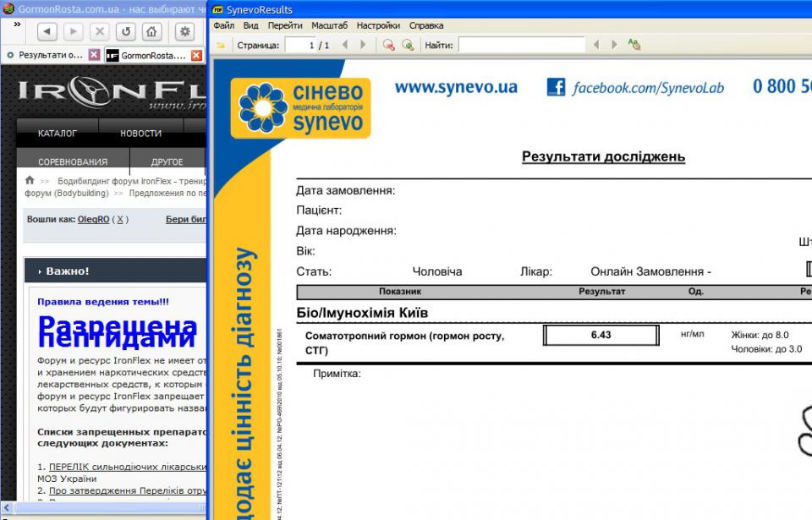This screenshot has height=520, width=812.
Task: Open the 'Масштаб' menu
Action: click(x=329, y=25)
